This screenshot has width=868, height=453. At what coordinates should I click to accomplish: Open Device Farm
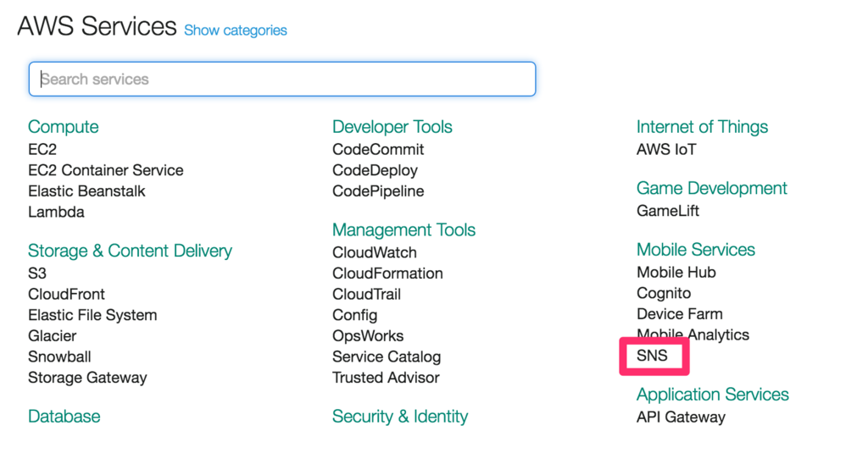tap(680, 314)
